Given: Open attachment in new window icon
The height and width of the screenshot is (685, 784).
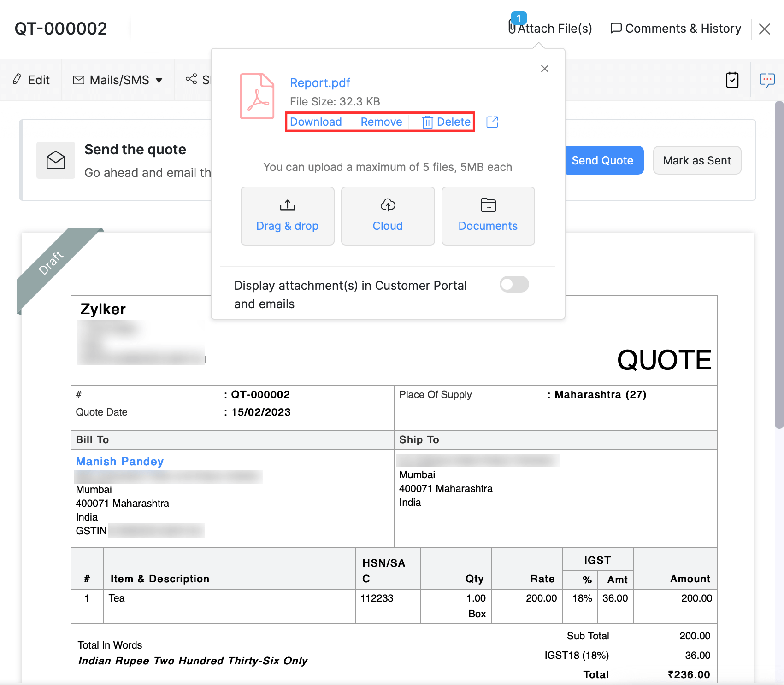Looking at the screenshot, I should point(492,122).
